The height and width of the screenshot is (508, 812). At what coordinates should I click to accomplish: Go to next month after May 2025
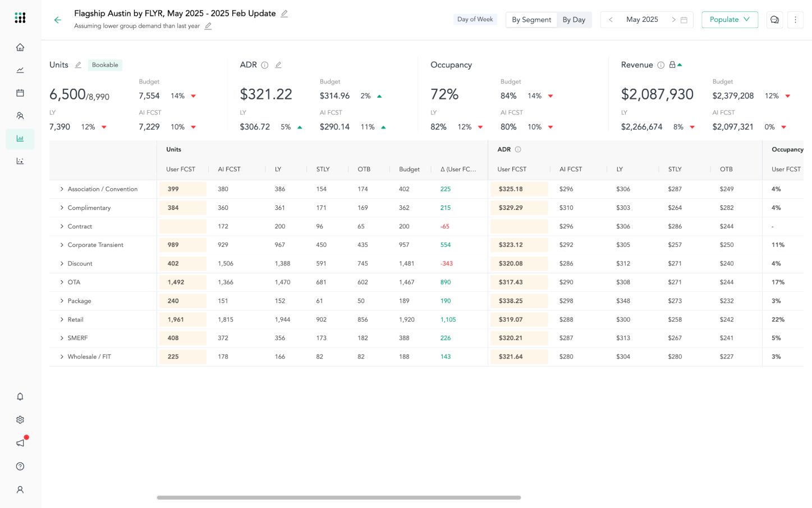pos(673,20)
